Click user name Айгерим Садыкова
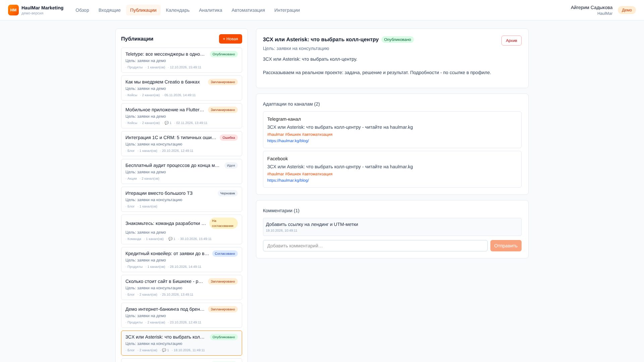 [x=592, y=7]
